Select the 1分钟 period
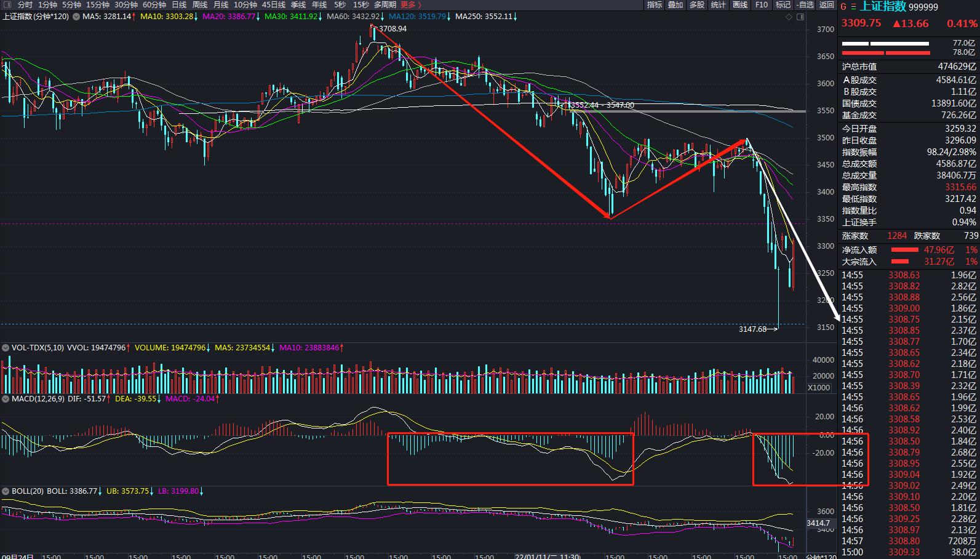 (x=47, y=5)
